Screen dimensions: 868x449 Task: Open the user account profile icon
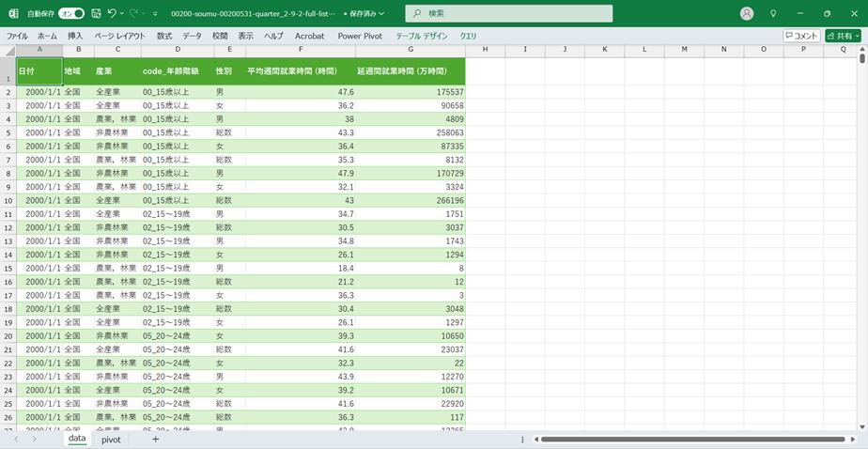coord(747,14)
